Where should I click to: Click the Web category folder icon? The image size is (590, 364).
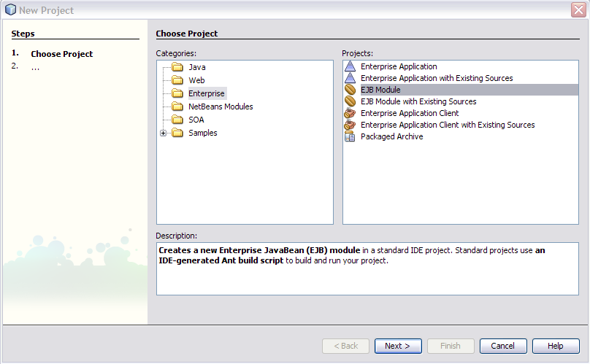pyautogui.click(x=177, y=80)
